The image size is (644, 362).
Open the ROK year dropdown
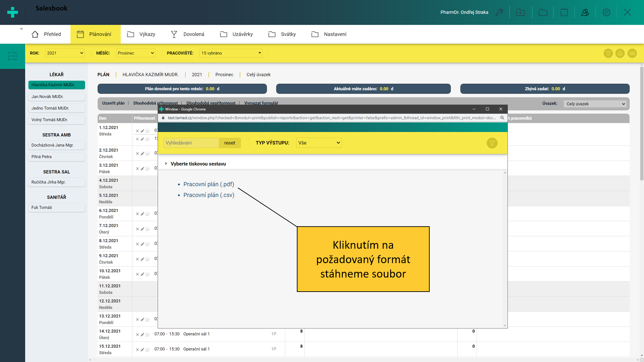65,53
